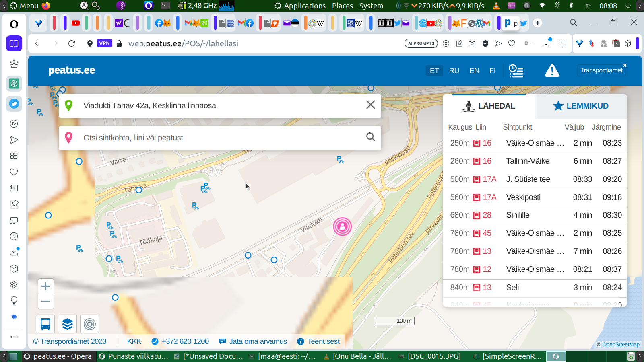644x362 pixels.
Task: Open the Places menu
Action: pyautogui.click(x=343, y=6)
